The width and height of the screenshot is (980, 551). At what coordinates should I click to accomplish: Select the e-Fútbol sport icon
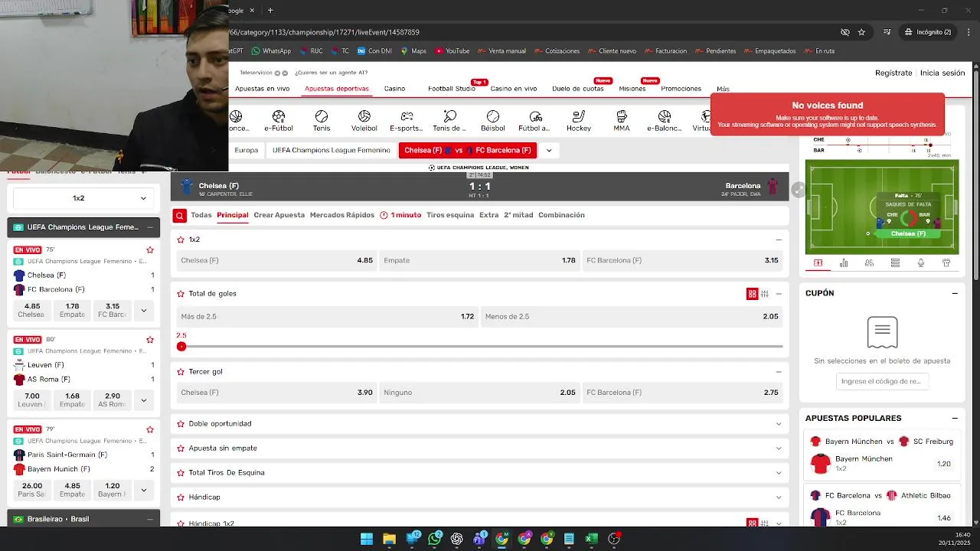click(279, 116)
